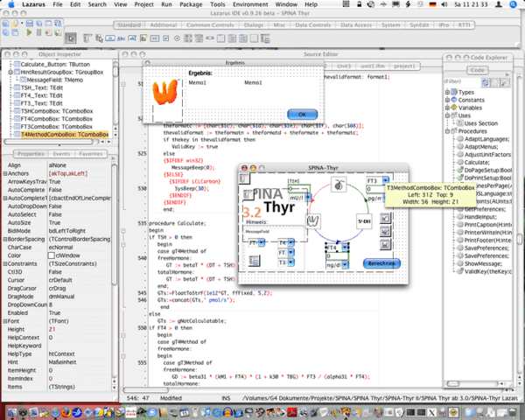Screen dimensions: 525x420
Task: Open the Additional palette tab
Action: tap(163, 25)
